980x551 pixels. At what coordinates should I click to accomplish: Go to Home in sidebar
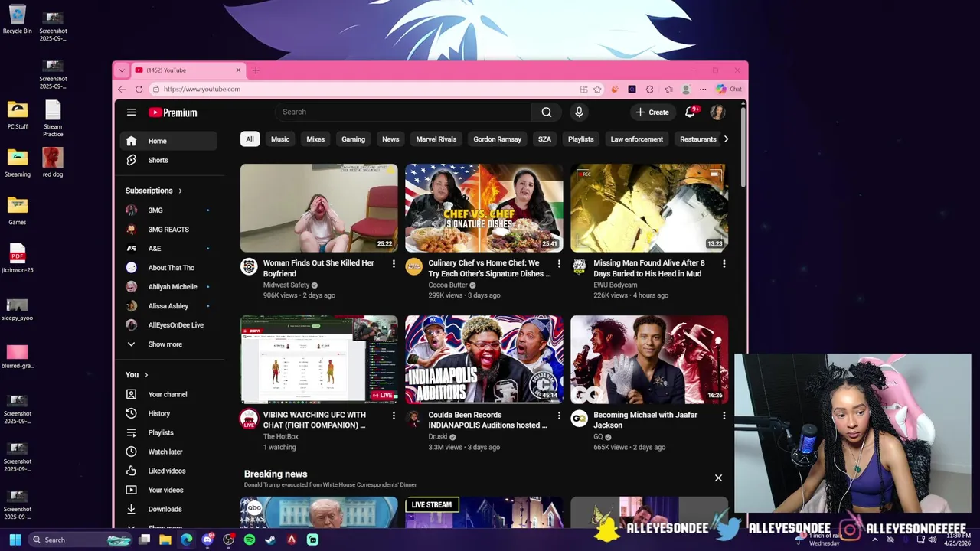tap(168, 141)
